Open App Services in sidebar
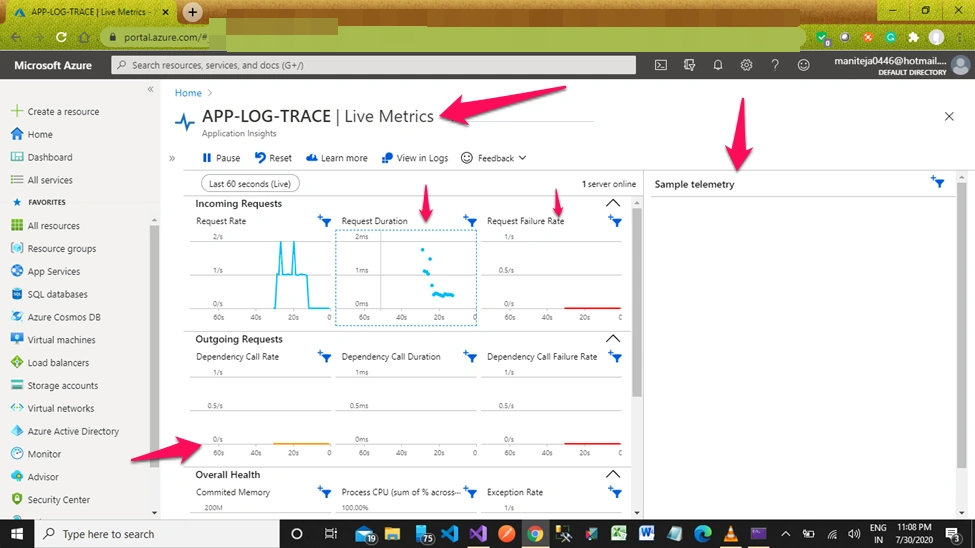 pyautogui.click(x=45, y=271)
